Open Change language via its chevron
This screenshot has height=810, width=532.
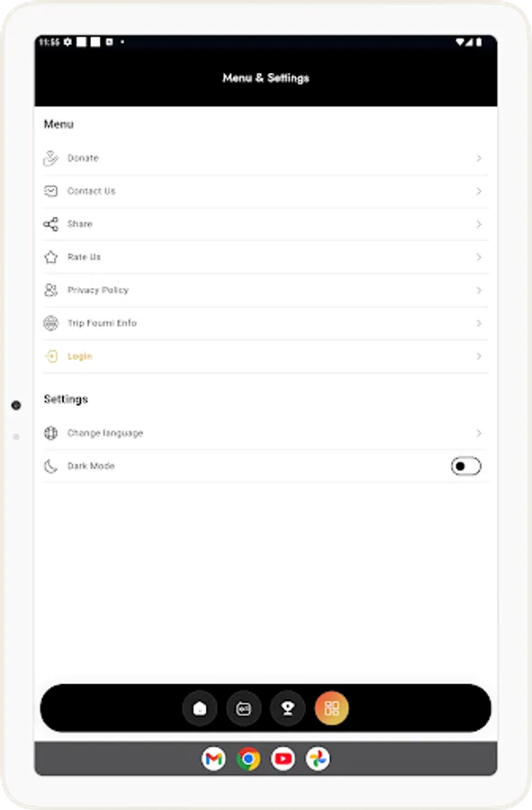479,433
